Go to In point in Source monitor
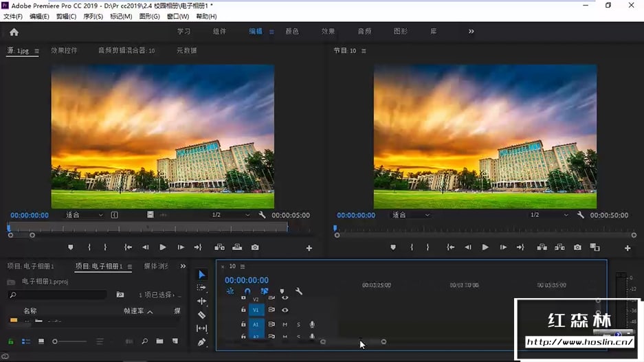Image resolution: width=644 pixels, height=362 pixels. pos(128,247)
